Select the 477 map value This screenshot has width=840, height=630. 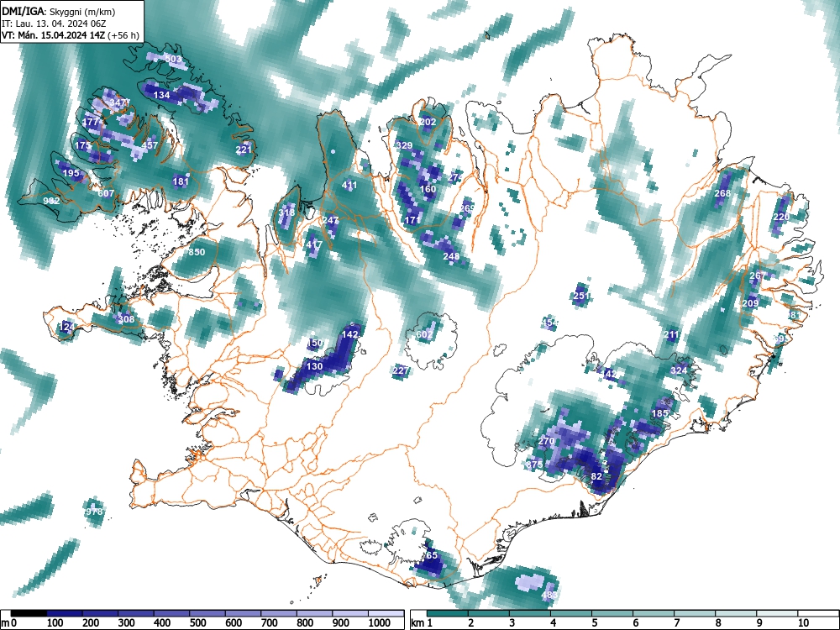(90, 122)
